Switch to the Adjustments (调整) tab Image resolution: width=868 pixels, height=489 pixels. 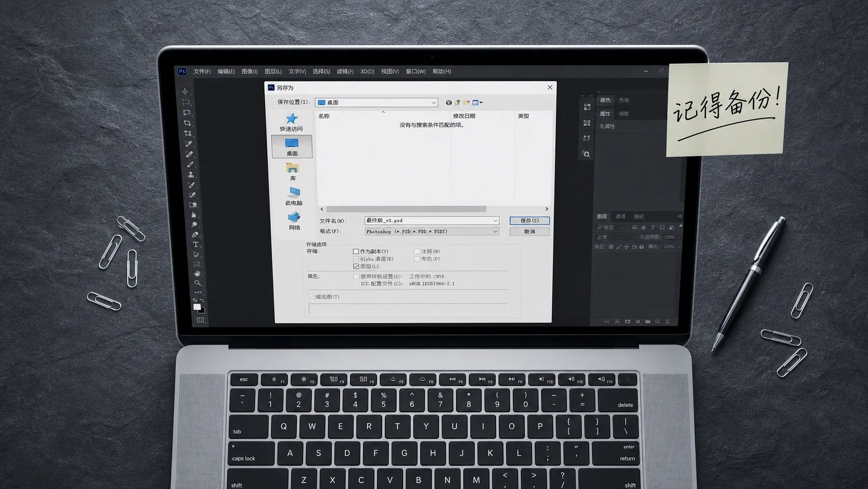[623, 114]
